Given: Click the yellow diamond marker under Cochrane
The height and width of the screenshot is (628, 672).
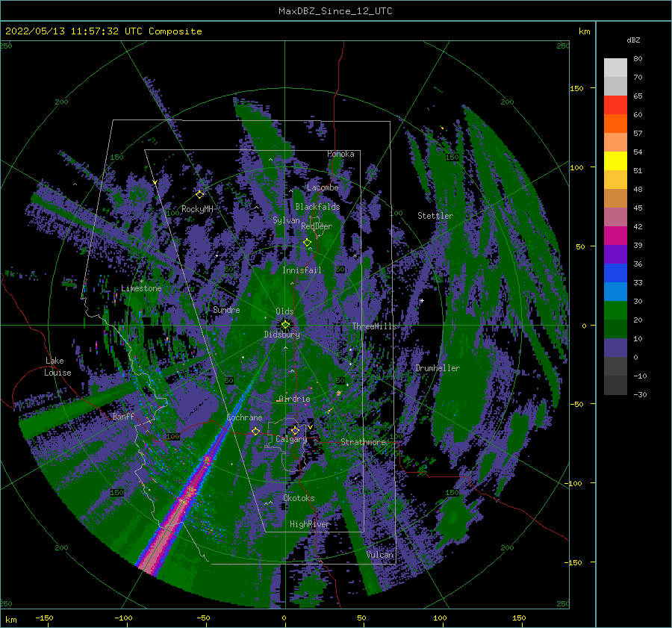Looking at the screenshot, I should 255,431.
